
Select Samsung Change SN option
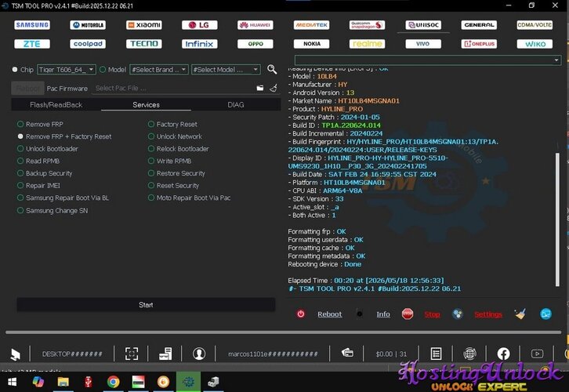pyautogui.click(x=53, y=211)
